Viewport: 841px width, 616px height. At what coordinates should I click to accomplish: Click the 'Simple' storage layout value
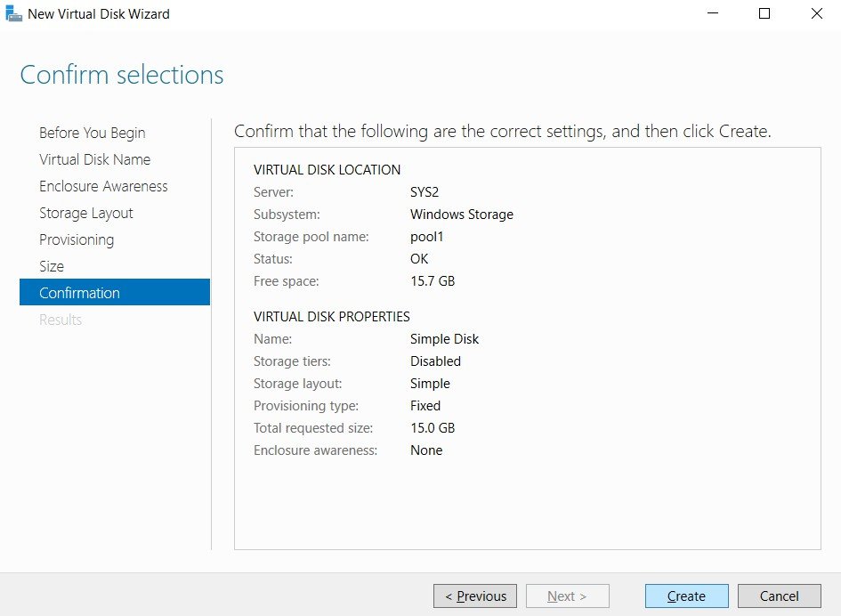click(430, 384)
